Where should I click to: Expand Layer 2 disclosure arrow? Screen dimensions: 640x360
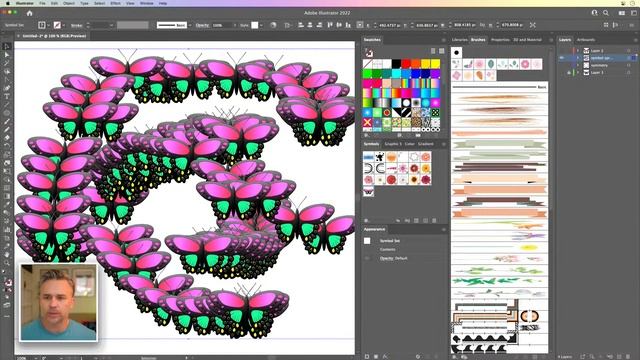(x=578, y=51)
